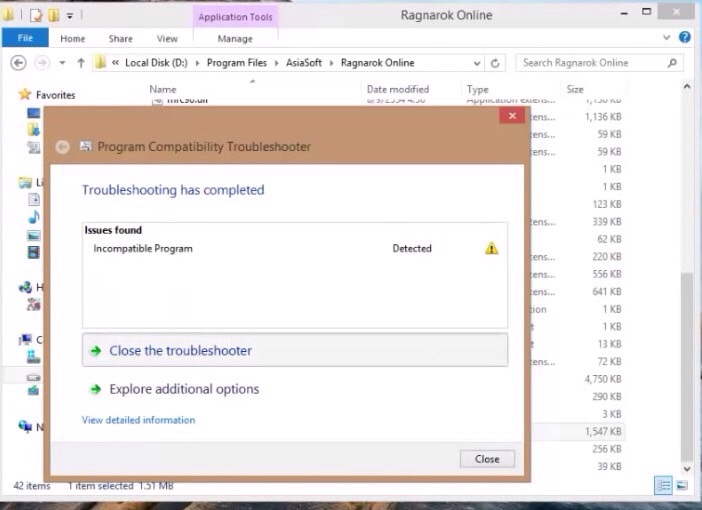
Task: Open View detailed information link
Action: point(138,420)
